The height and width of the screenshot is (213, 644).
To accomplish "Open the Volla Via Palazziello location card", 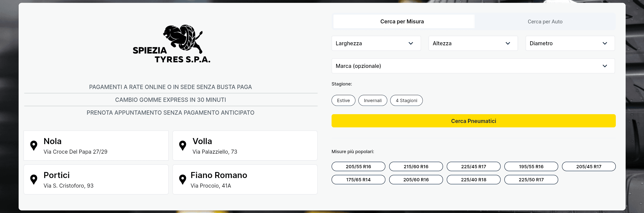I will [x=245, y=146].
